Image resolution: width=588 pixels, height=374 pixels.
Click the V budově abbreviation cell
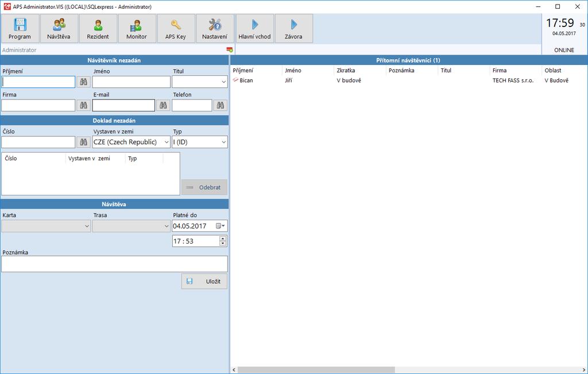pyautogui.click(x=349, y=80)
